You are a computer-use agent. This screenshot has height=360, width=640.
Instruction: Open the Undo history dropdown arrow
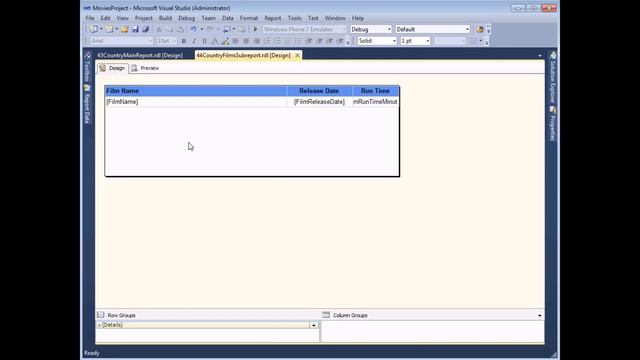201,29
